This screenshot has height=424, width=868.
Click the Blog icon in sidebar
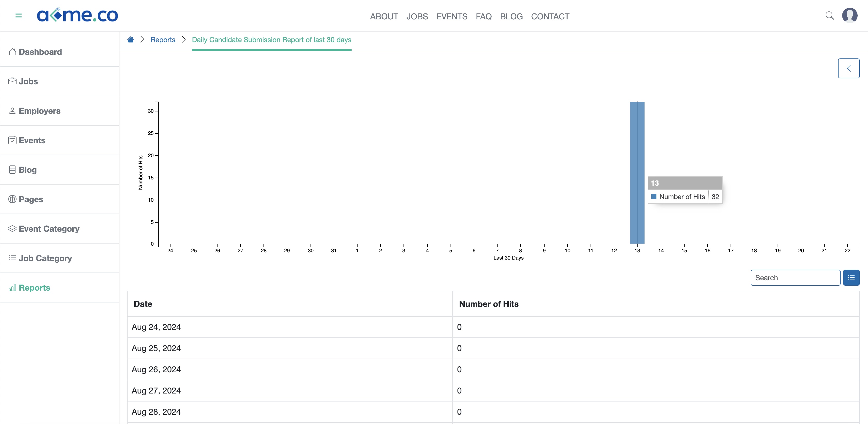point(12,169)
